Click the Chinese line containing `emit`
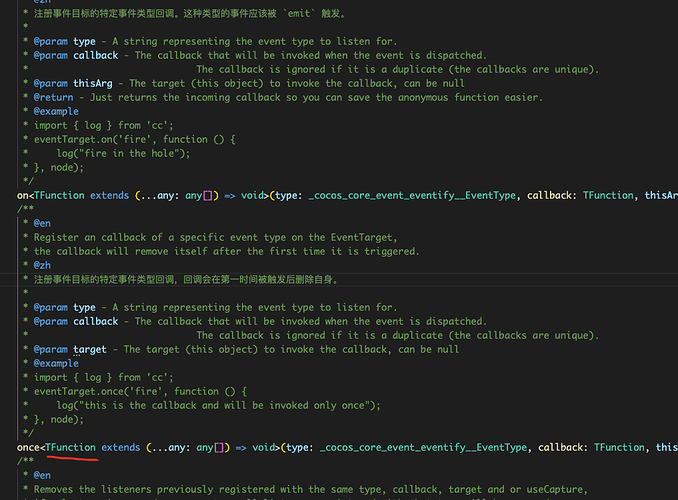Screen dimensions: 678x500 (189, 14)
